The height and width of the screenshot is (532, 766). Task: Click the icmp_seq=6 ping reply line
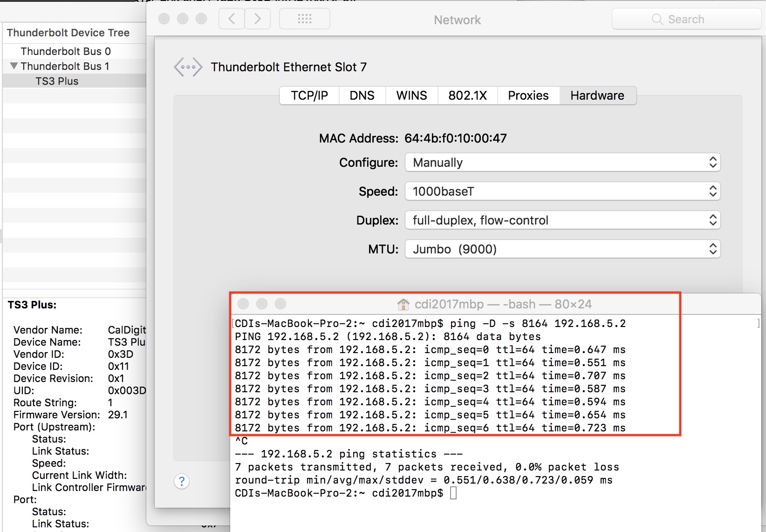(x=431, y=428)
